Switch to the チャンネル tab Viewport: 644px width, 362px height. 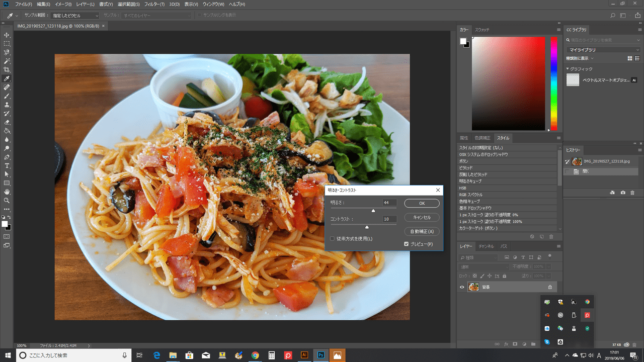click(486, 246)
